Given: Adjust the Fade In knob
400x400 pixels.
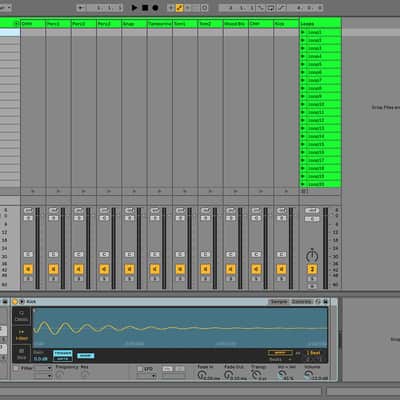Looking at the screenshot, I should click(x=201, y=375).
